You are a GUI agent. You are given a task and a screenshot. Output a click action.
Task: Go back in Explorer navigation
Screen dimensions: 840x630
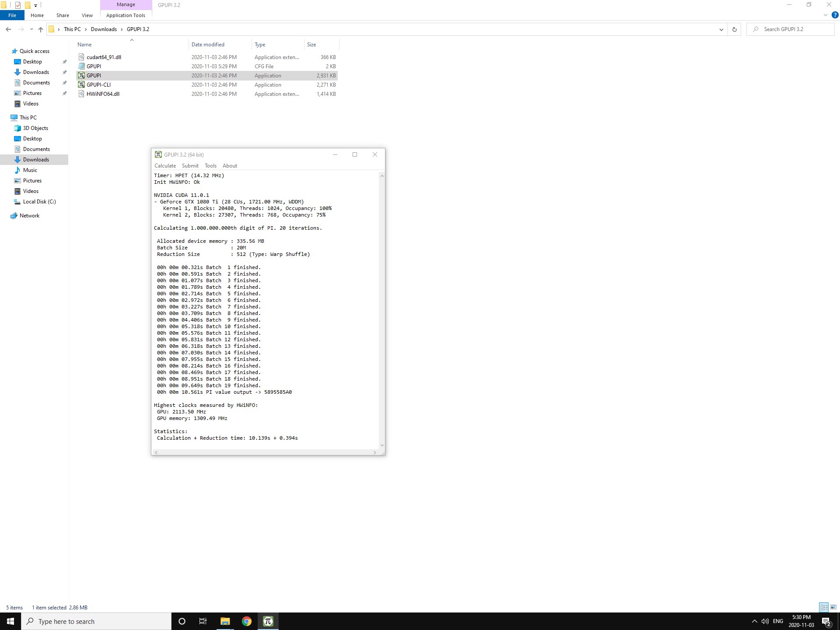[8, 29]
